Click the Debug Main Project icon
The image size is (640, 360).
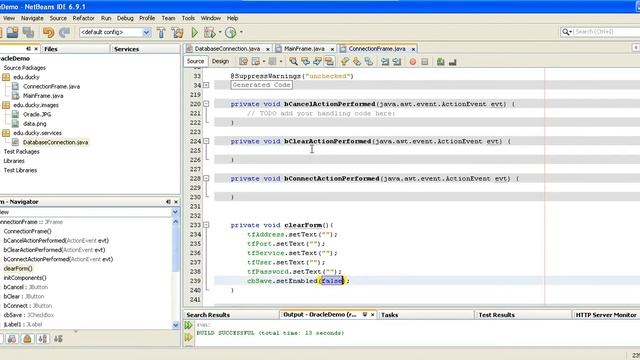210,32
